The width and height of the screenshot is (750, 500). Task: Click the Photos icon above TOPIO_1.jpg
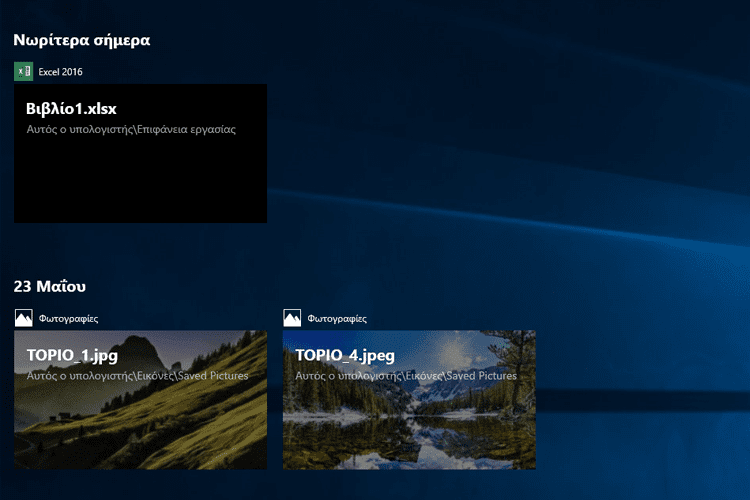click(23, 318)
